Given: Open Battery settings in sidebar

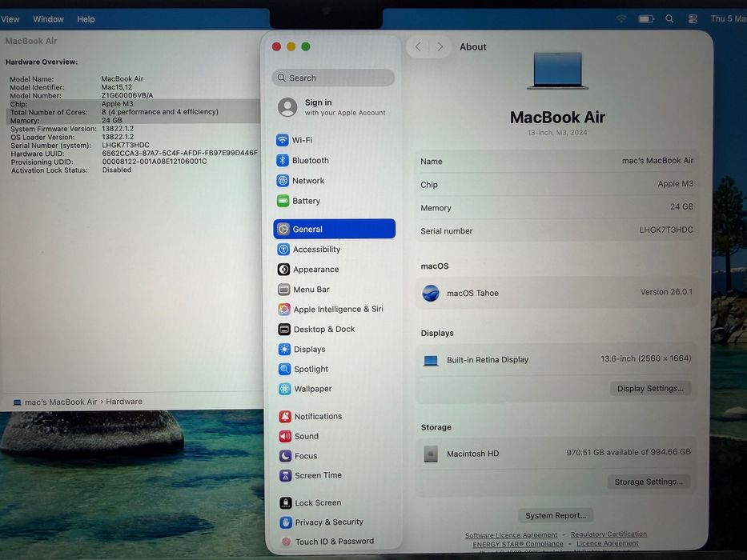Looking at the screenshot, I should tap(334, 201).
